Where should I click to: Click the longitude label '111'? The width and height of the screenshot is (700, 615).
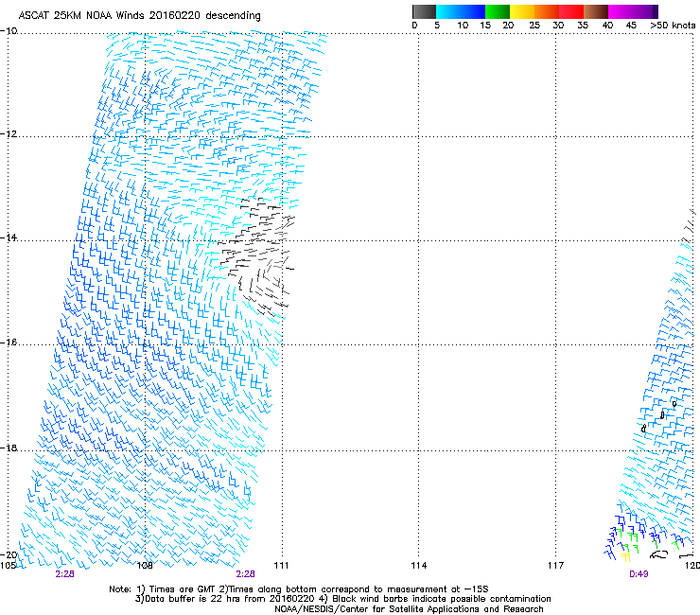tap(281, 566)
